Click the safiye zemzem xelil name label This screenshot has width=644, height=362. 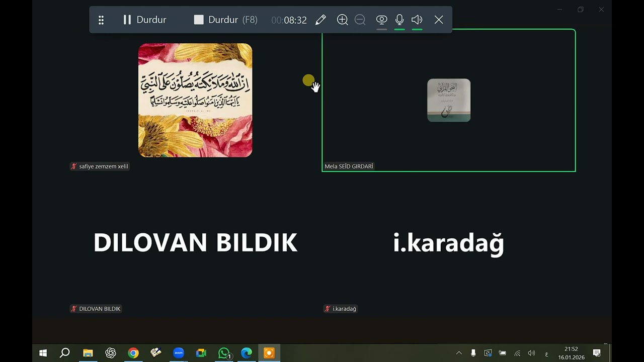[100, 166]
